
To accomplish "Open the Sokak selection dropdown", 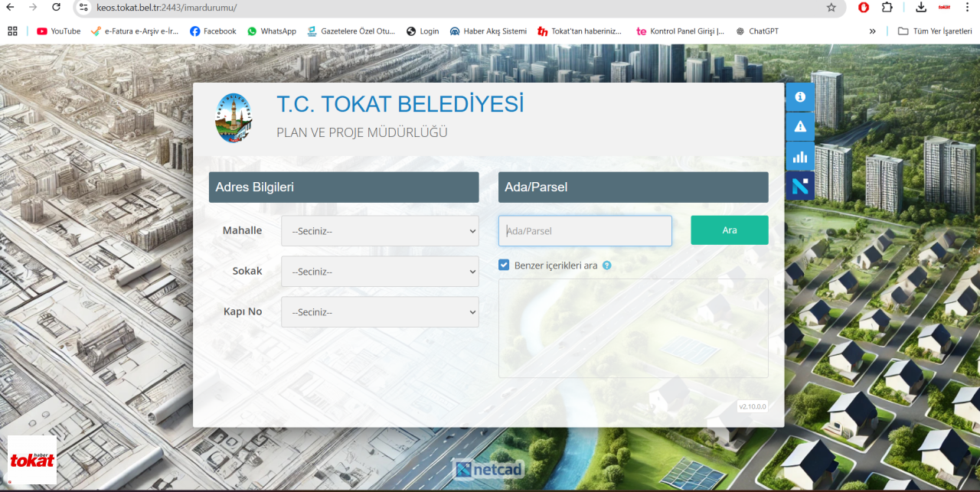I will pos(380,272).
